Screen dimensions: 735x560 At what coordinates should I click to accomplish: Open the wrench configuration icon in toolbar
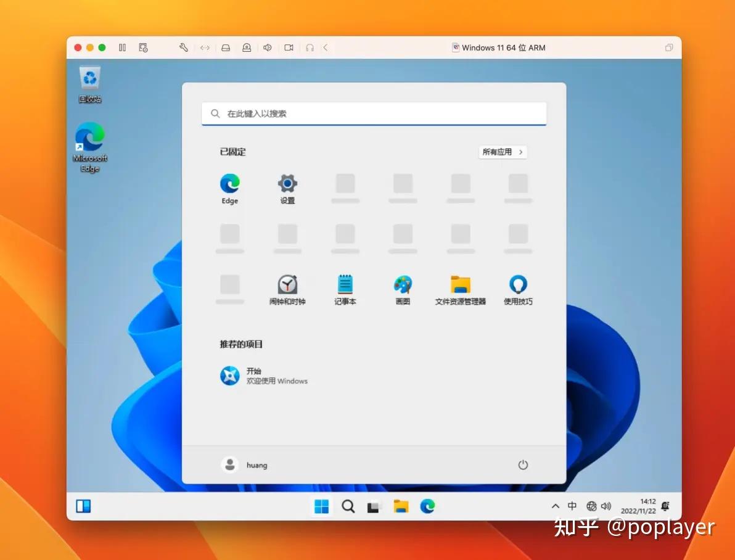(183, 47)
